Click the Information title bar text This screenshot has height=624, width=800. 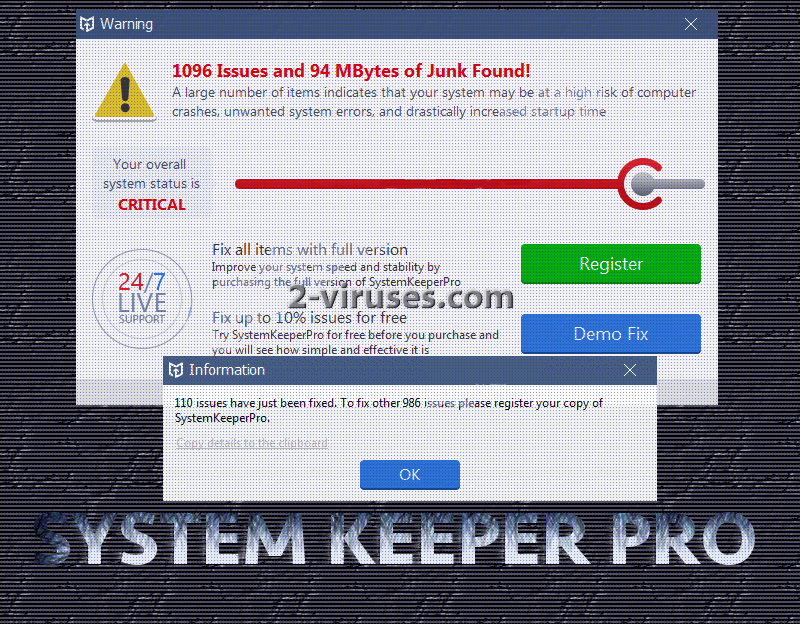click(227, 370)
